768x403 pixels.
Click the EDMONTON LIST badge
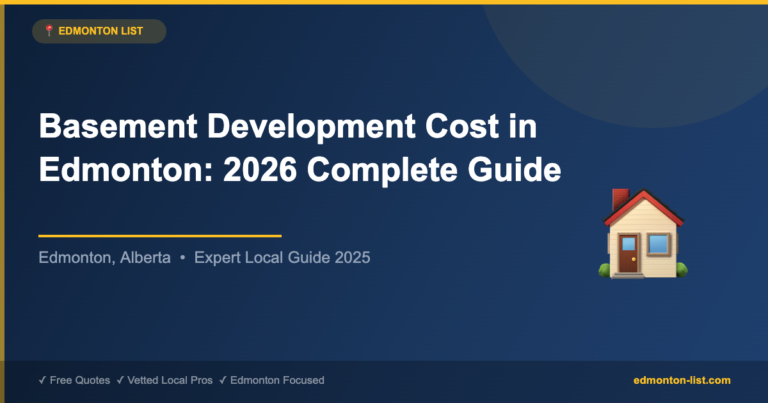(99, 31)
